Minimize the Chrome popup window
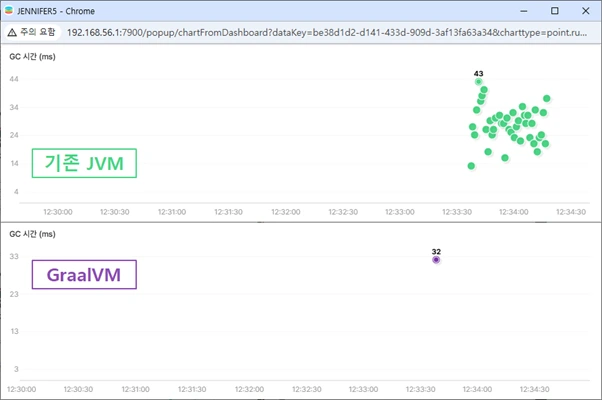The image size is (602, 400). click(x=524, y=11)
